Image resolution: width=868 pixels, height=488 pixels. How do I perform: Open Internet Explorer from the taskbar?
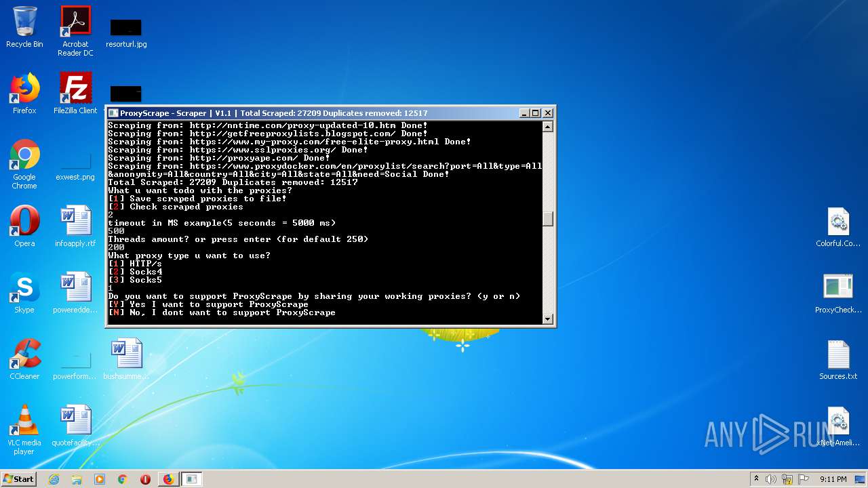click(x=54, y=479)
